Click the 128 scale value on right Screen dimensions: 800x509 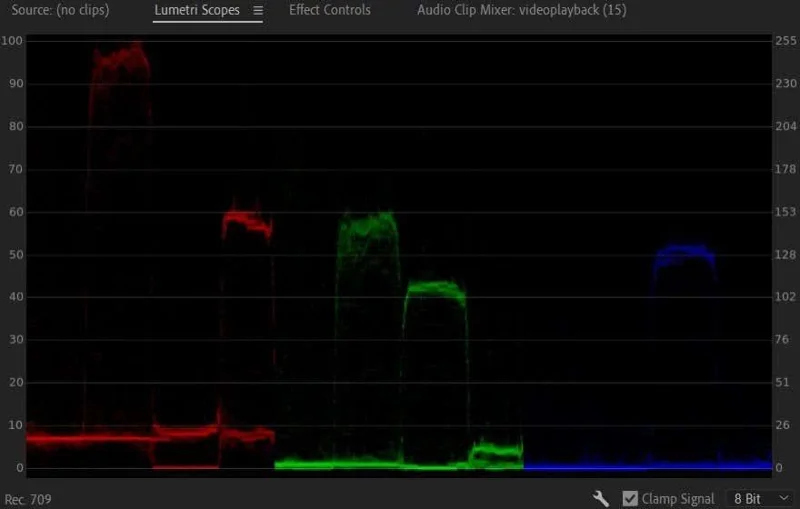(786, 254)
